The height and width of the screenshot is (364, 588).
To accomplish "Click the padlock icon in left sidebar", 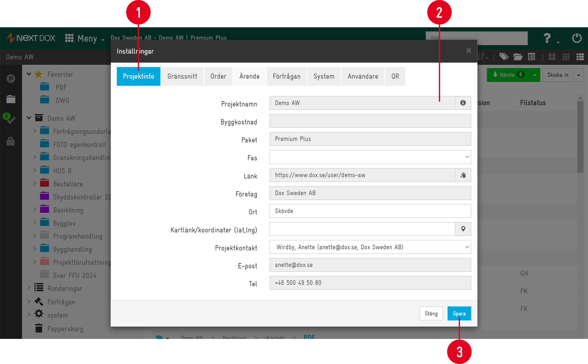I will pos(11,141).
